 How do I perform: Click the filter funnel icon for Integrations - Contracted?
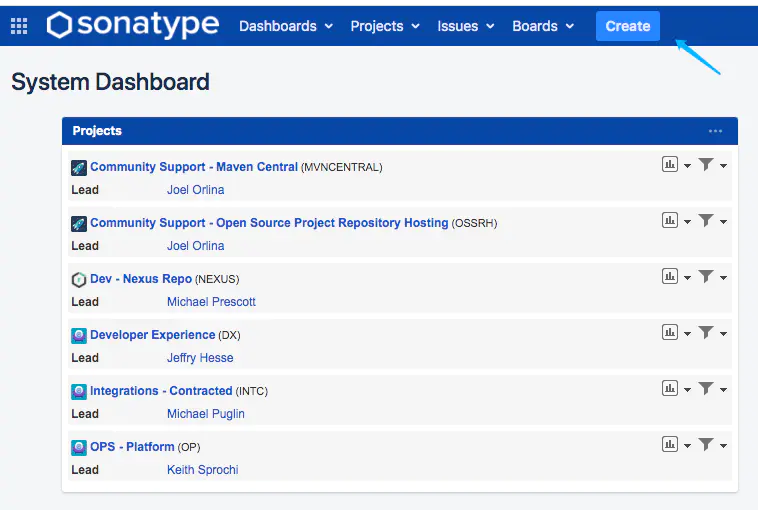point(706,388)
